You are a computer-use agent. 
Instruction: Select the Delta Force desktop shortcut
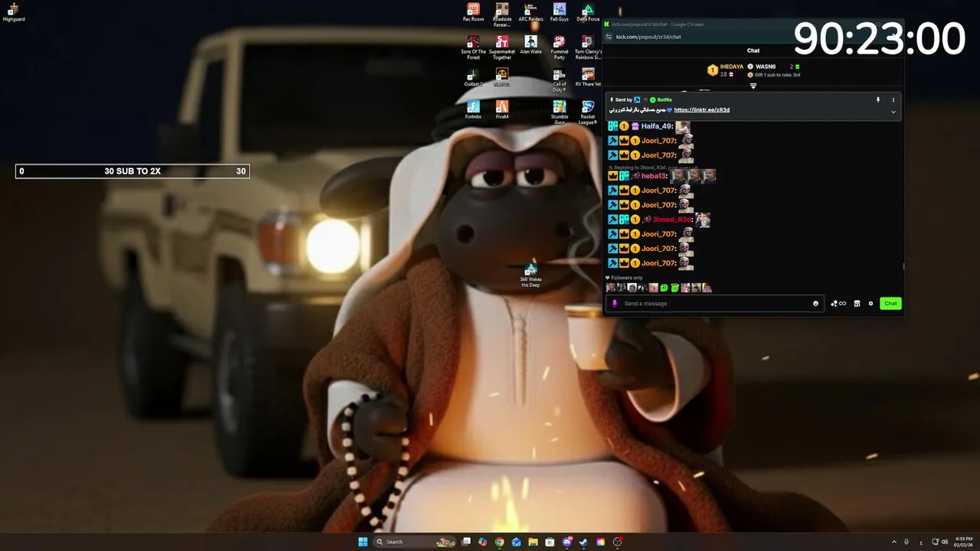(x=588, y=12)
